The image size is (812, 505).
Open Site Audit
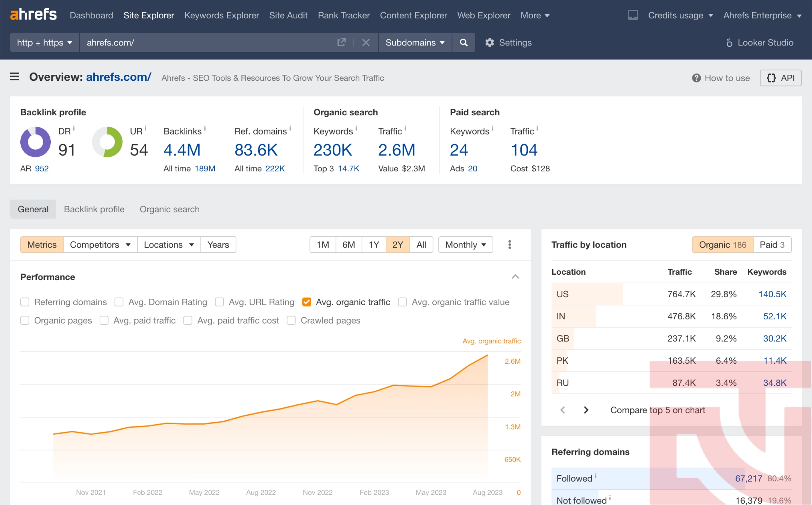(x=288, y=15)
